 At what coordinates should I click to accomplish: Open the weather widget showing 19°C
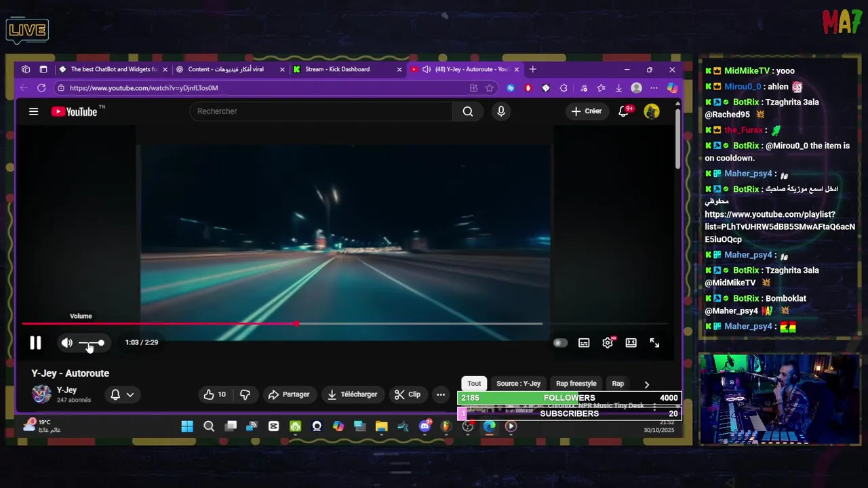coord(42,426)
